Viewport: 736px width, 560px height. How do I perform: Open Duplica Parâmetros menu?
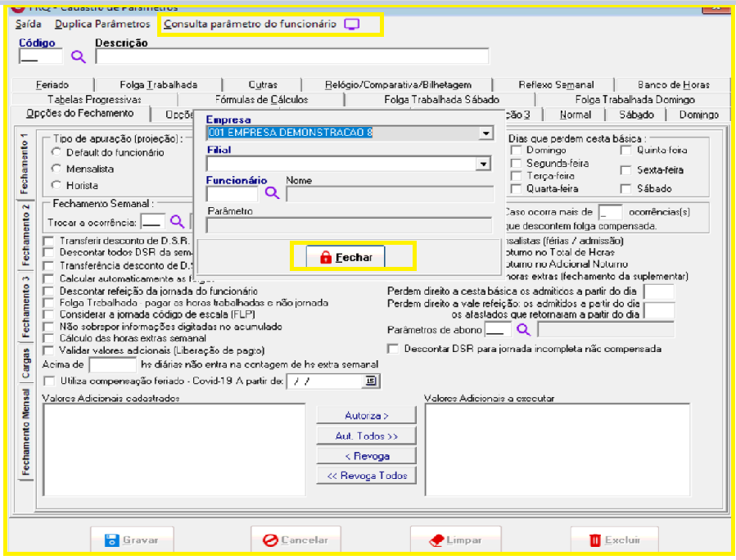click(102, 24)
